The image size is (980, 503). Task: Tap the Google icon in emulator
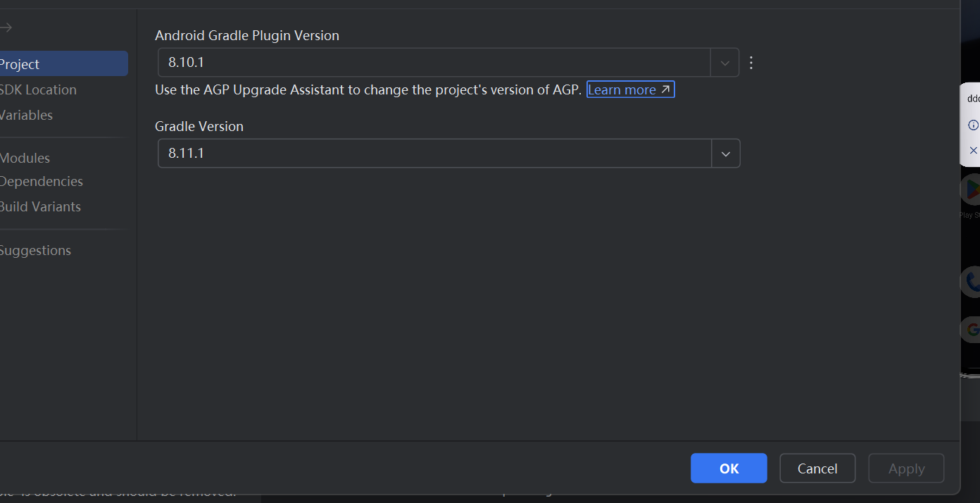tap(972, 329)
